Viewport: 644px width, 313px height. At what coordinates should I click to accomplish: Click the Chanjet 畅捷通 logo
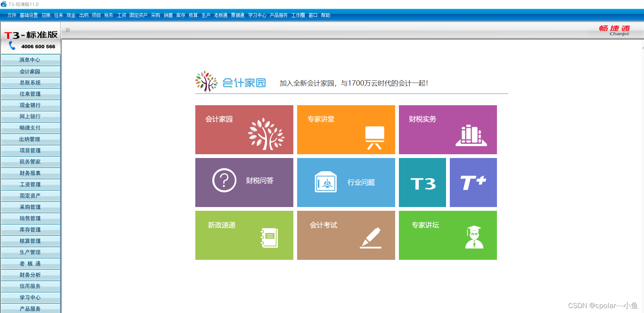tap(615, 31)
